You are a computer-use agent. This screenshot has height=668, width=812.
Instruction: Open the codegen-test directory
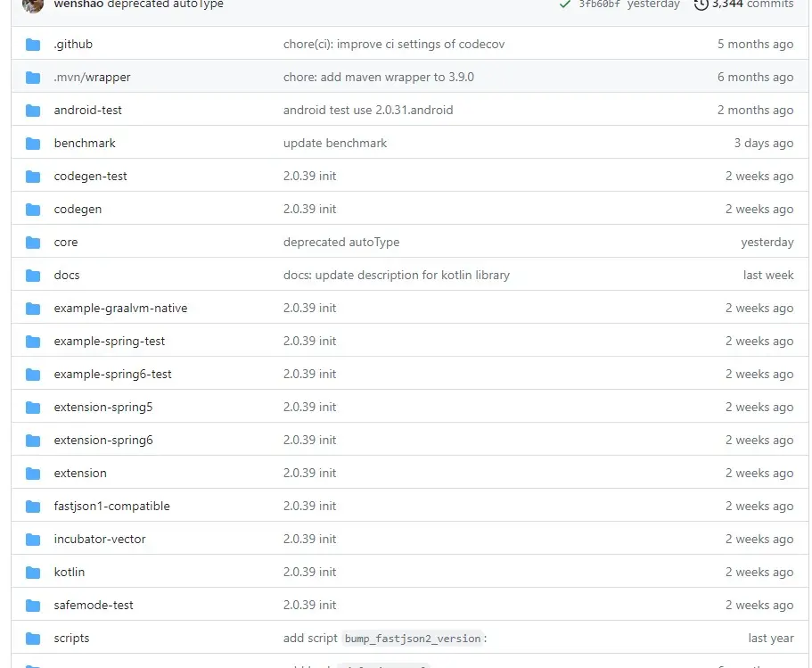coord(90,177)
